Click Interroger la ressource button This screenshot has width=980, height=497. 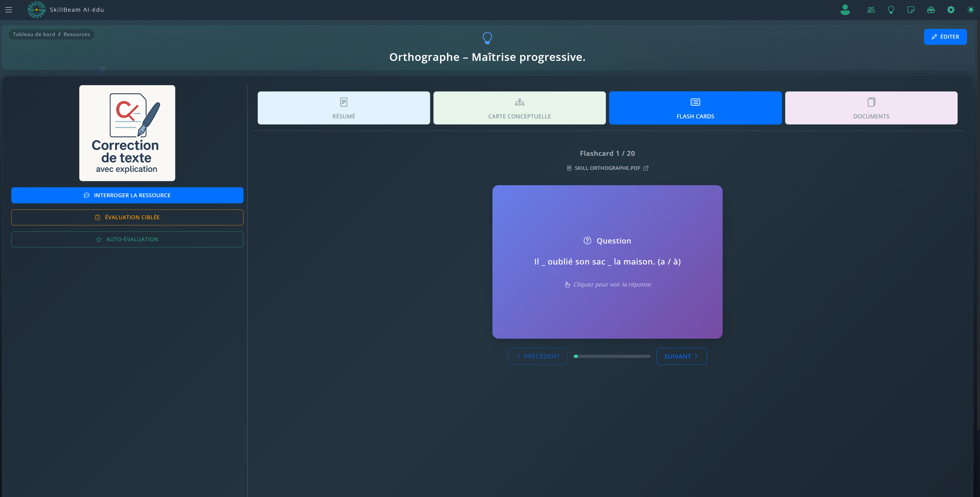click(127, 195)
